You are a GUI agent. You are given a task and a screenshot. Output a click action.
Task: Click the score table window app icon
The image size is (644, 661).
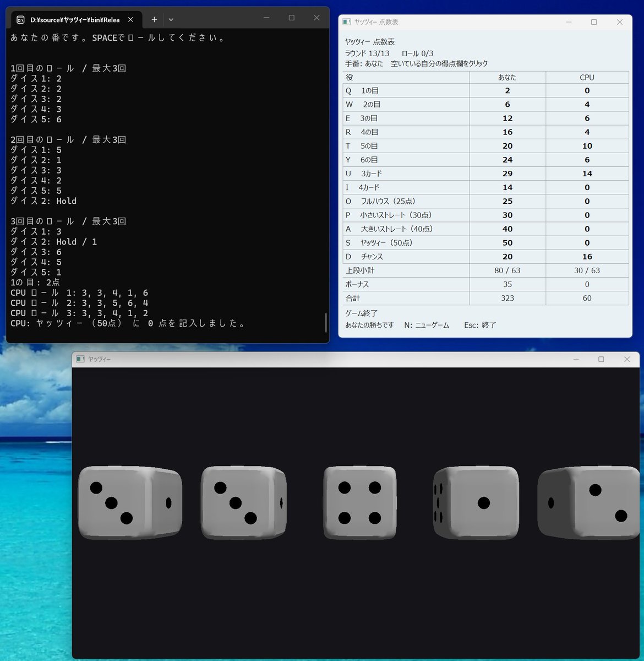347,22
